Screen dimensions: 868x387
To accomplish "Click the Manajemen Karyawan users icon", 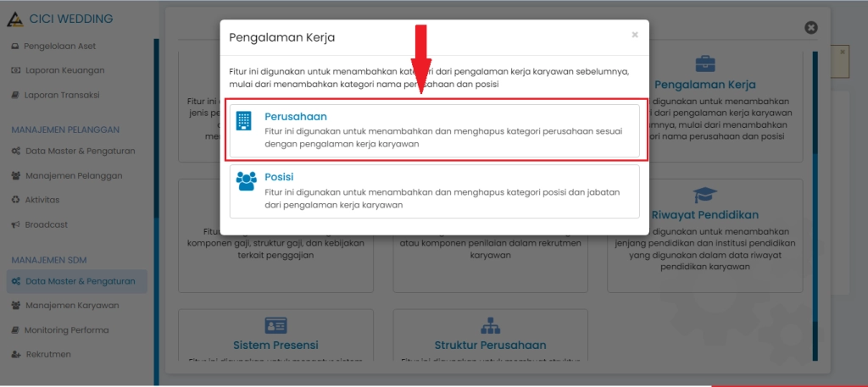I will (16, 305).
